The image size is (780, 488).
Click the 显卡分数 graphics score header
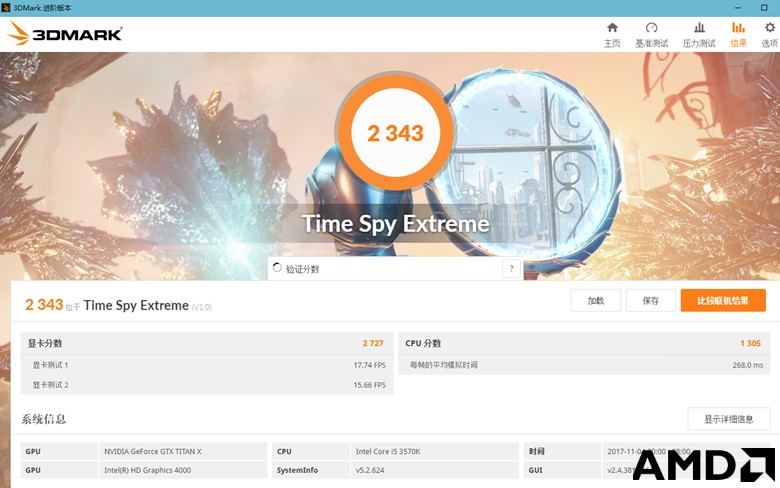45,343
